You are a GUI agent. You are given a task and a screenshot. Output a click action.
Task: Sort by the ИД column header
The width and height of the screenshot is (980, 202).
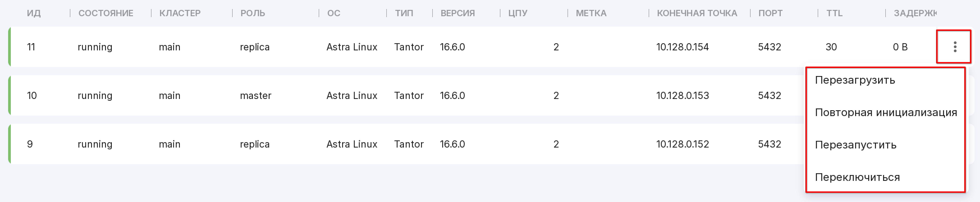(x=34, y=13)
